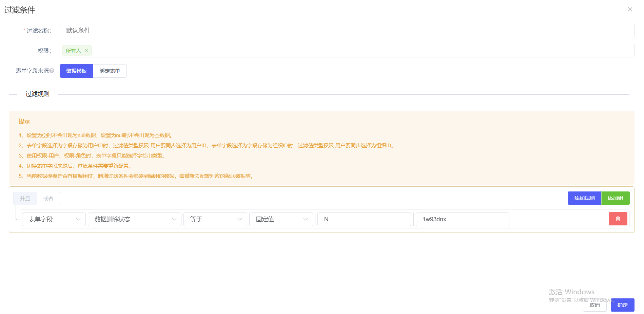Focus the 过滤名称 input field
The image size is (644, 314).
tap(347, 31)
